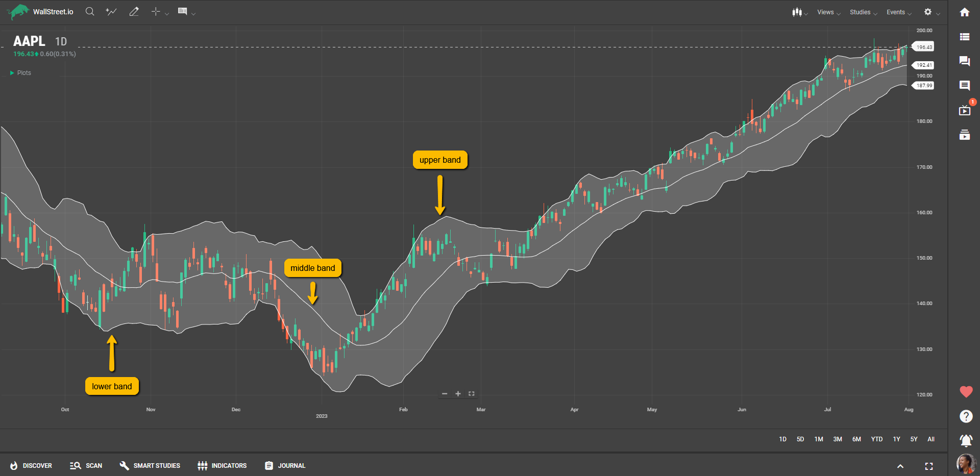Click the Indicators button
This screenshot has width=980, height=476.
(222, 466)
